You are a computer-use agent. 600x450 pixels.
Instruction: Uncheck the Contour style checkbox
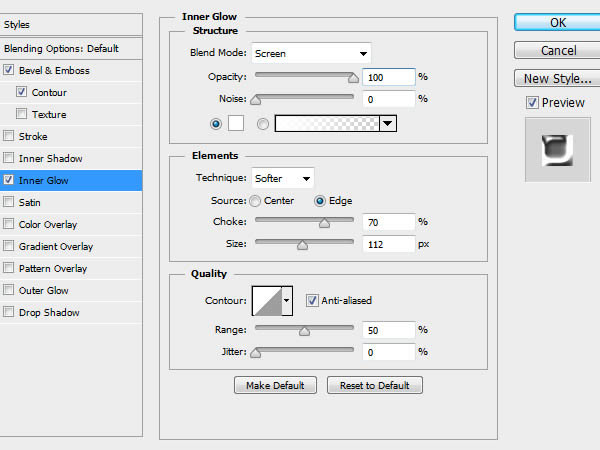[x=21, y=92]
